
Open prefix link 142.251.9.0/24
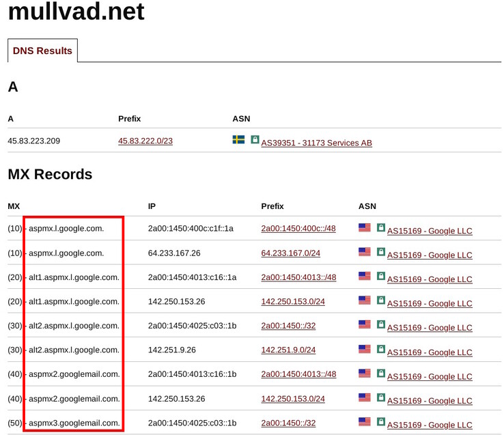coord(288,350)
